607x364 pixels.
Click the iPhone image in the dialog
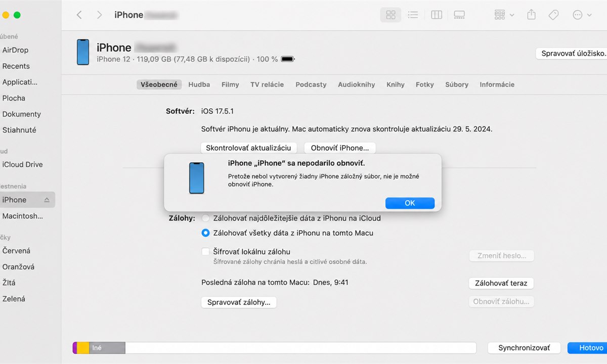(x=197, y=178)
